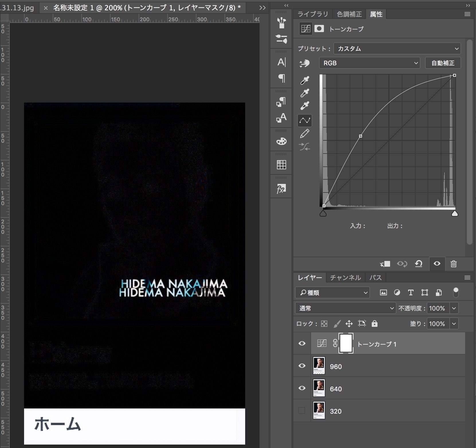Image resolution: width=476 pixels, height=448 pixels.
Task: Reset curves to adjustment defaults
Action: [x=418, y=264]
